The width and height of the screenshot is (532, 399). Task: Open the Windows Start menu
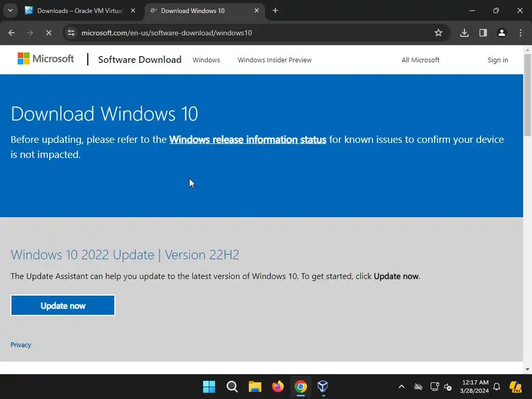pyautogui.click(x=209, y=387)
